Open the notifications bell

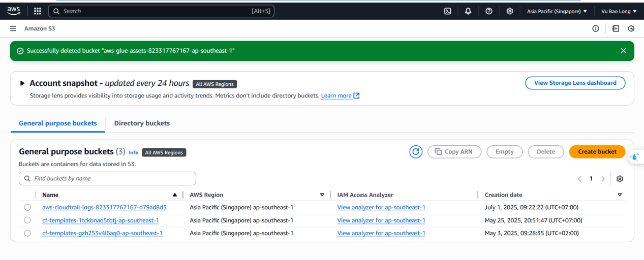point(468,11)
